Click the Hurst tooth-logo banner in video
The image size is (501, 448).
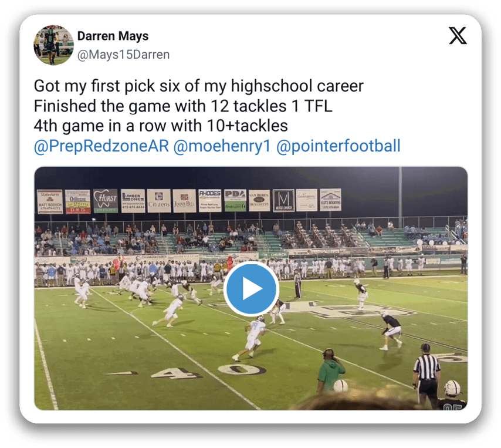click(x=106, y=201)
